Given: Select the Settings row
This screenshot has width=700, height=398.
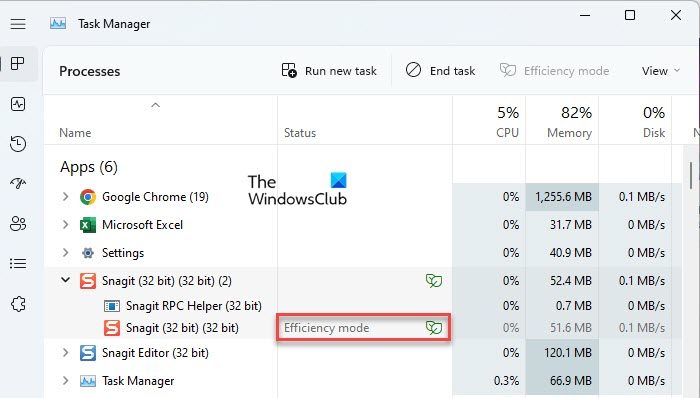Looking at the screenshot, I should point(362,253).
